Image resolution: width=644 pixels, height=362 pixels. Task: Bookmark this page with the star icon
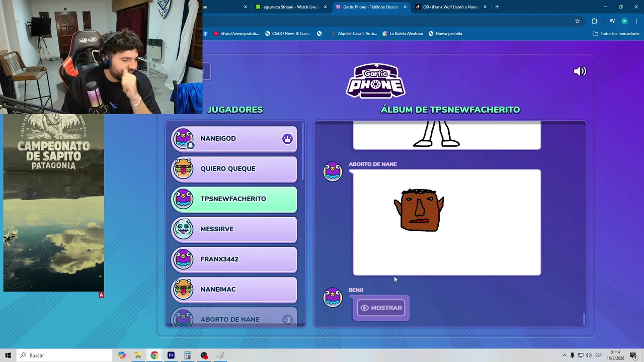point(578,21)
